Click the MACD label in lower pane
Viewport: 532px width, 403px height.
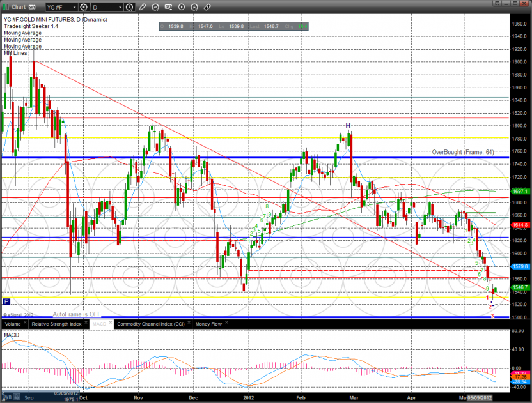click(x=12, y=335)
